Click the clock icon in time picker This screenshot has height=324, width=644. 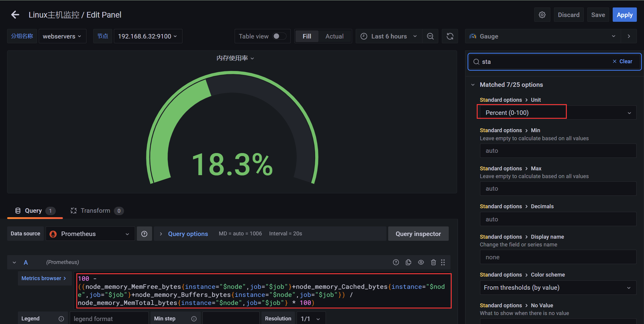point(364,36)
